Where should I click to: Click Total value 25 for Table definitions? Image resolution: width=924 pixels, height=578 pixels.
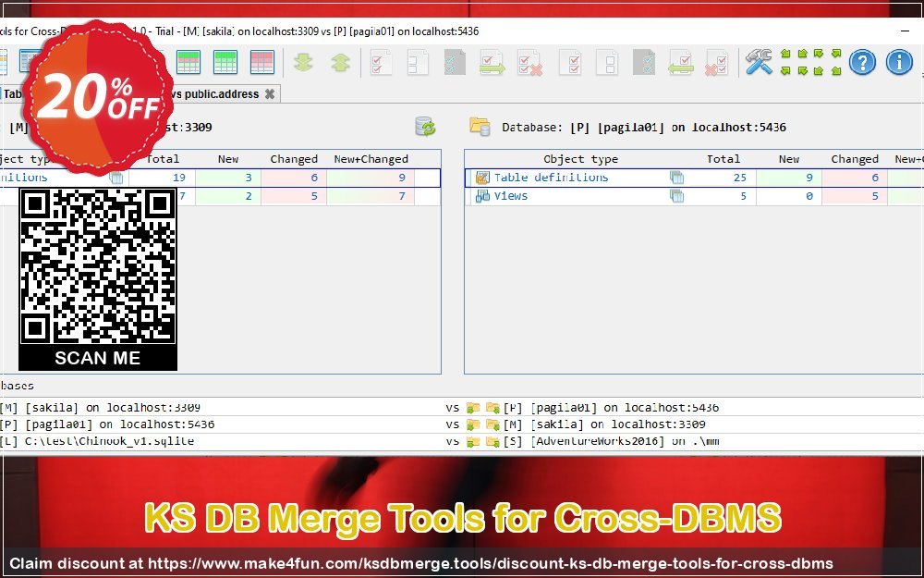pyautogui.click(x=739, y=178)
